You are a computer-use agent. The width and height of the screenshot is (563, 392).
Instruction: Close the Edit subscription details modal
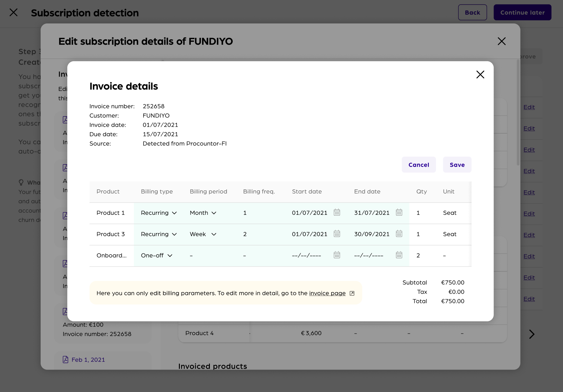pyautogui.click(x=501, y=41)
